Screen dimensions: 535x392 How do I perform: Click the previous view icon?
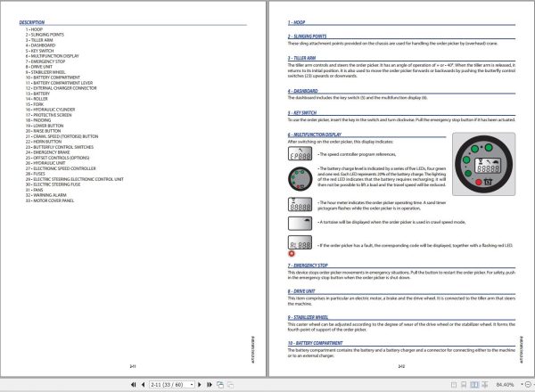pos(220,385)
